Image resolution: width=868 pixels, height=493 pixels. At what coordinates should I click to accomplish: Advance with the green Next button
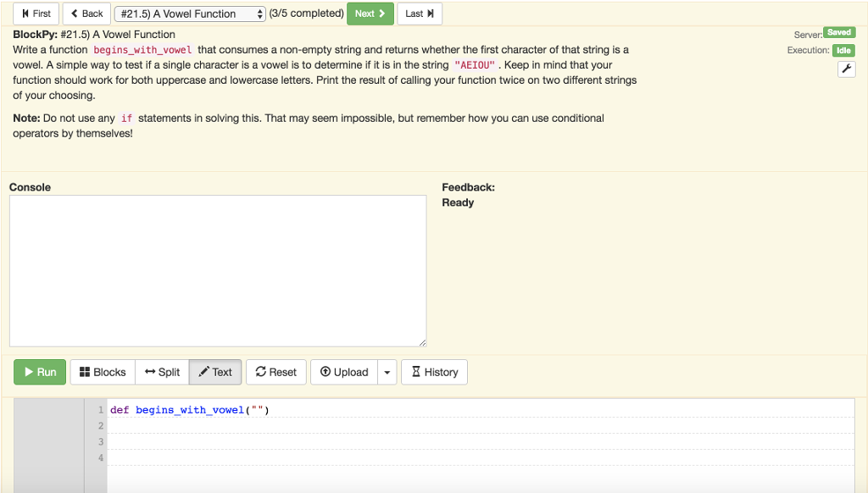[x=370, y=14]
